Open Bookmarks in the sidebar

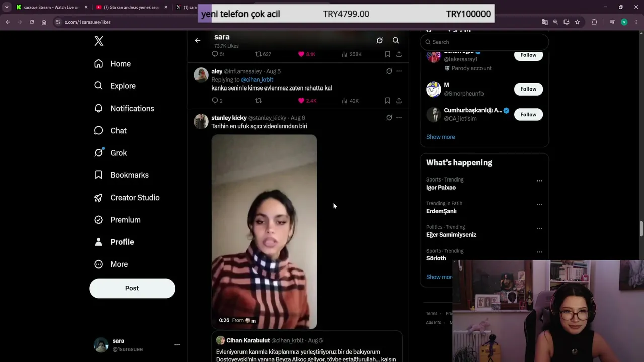tap(121, 175)
